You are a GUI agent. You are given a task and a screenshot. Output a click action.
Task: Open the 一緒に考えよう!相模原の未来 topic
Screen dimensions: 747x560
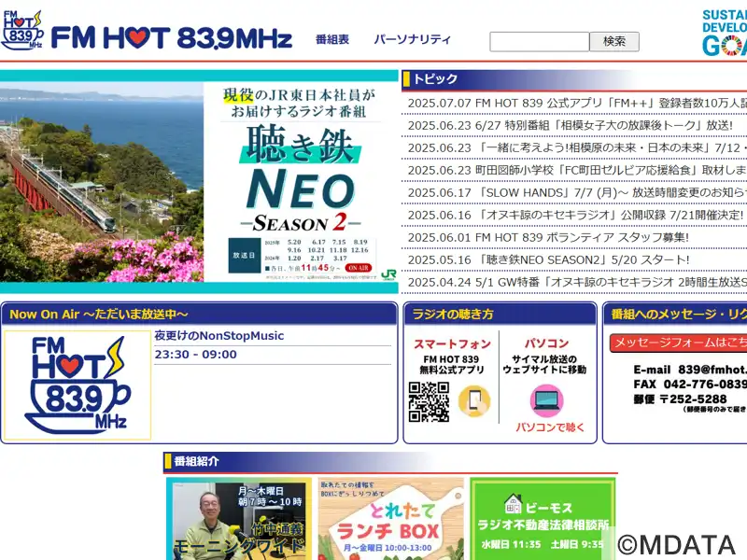click(x=577, y=147)
